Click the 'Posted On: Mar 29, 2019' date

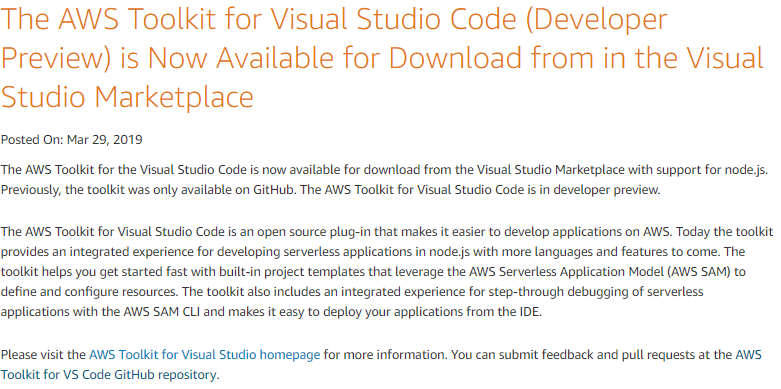pyautogui.click(x=72, y=140)
